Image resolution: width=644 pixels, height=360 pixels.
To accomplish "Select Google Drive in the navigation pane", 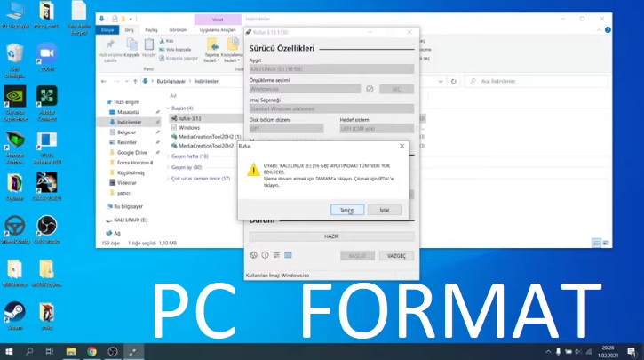I will pos(131,153).
